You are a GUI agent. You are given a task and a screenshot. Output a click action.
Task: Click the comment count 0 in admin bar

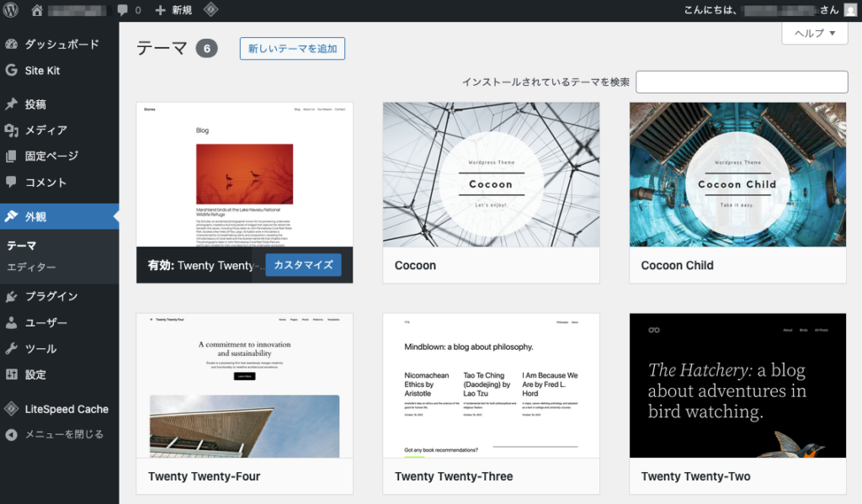click(x=138, y=10)
